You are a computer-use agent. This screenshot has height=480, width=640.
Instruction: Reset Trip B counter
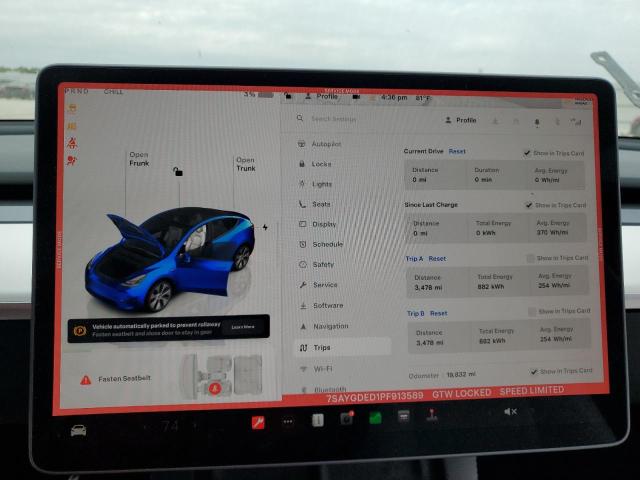[439, 313]
